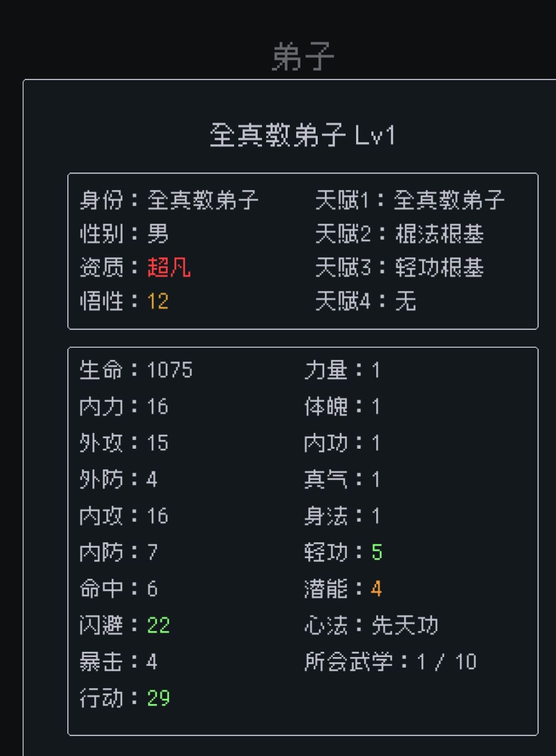Click the 暴击 stat row
The height and width of the screenshot is (756, 556).
point(118,661)
